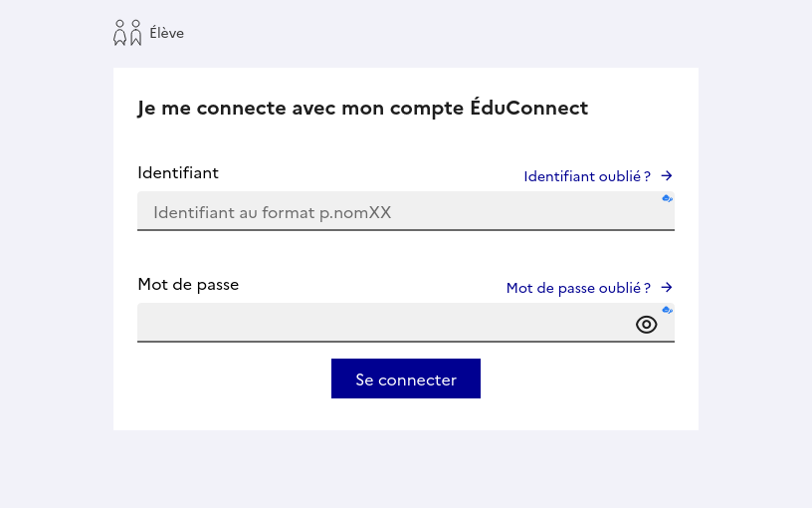This screenshot has height=508, width=812.
Task: Click the key icon in password field
Action: point(668,310)
